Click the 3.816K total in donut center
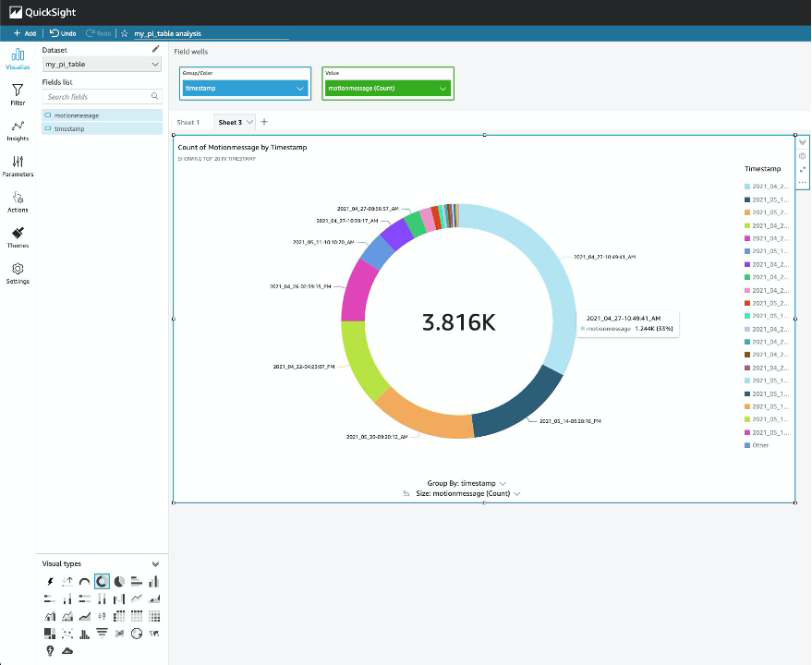The image size is (812, 665). (x=459, y=322)
